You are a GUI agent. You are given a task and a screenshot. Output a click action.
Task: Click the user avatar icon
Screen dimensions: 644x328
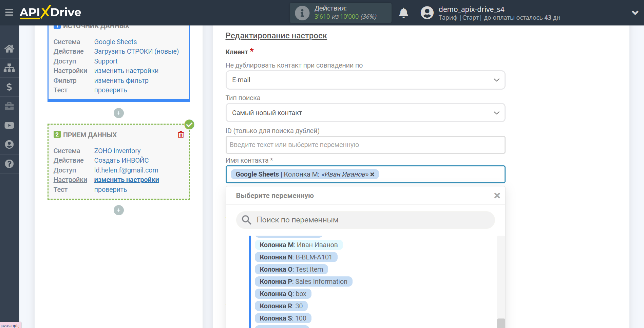pyautogui.click(x=427, y=13)
